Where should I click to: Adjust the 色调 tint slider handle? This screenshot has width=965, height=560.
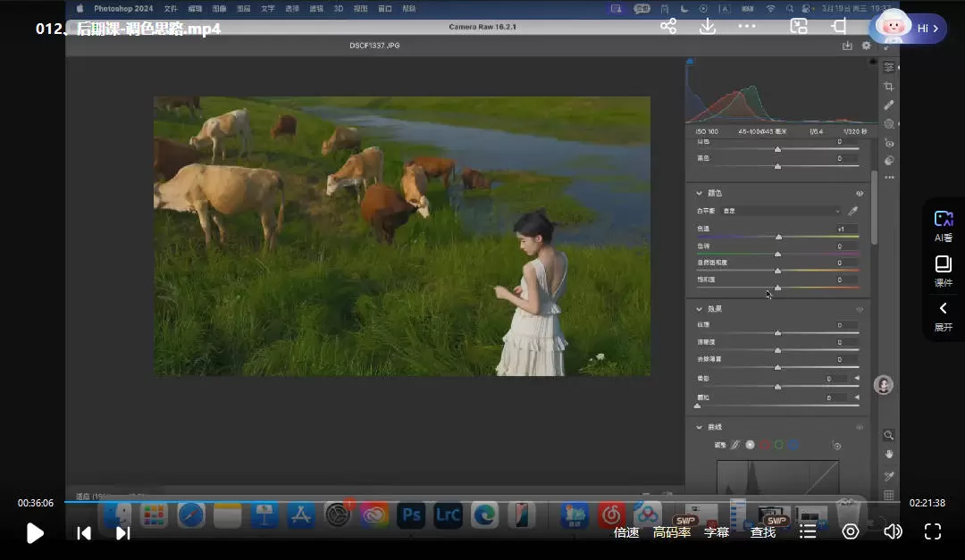(x=778, y=255)
